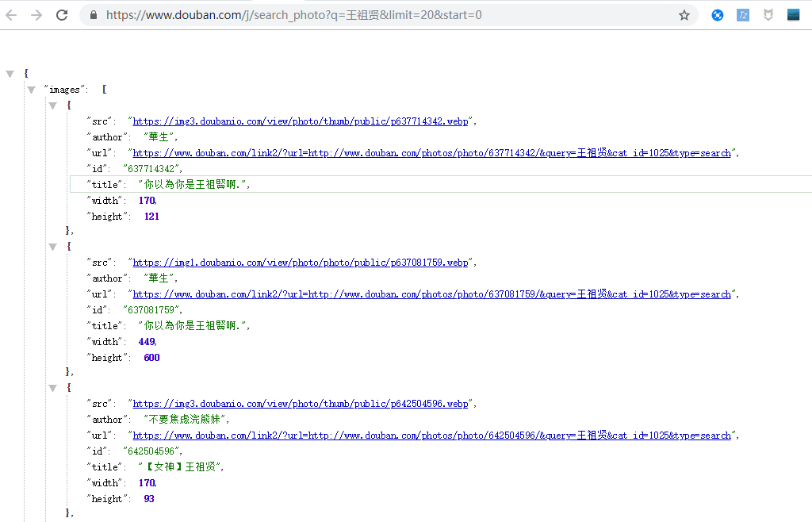Image resolution: width=812 pixels, height=522 pixels.
Task: Click the padlock site security icon
Action: (94, 15)
